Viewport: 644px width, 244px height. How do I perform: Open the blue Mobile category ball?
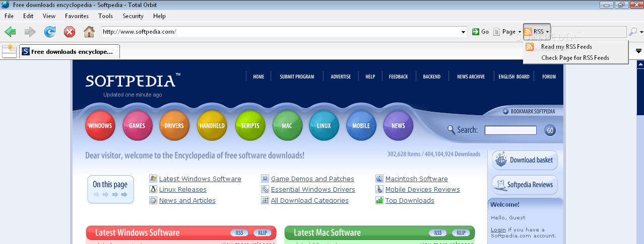(361, 125)
